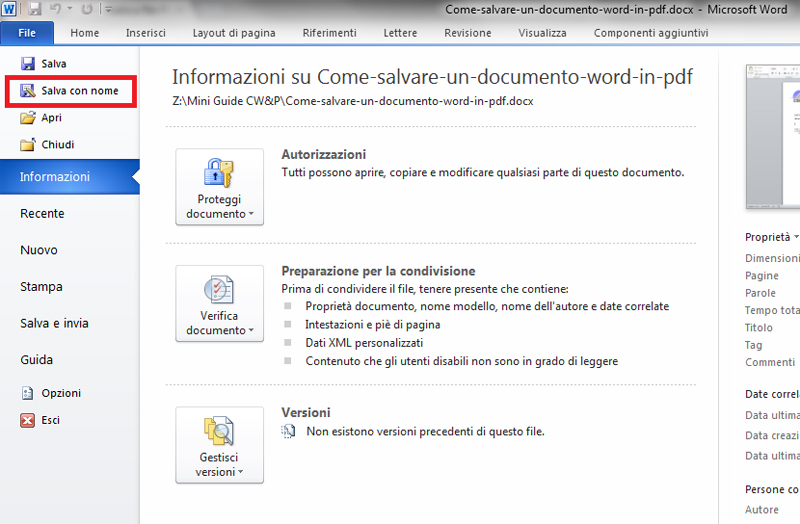The height and width of the screenshot is (524, 800).
Task: Click 'Dati XML personalizzati' list item
Action: tap(364, 343)
